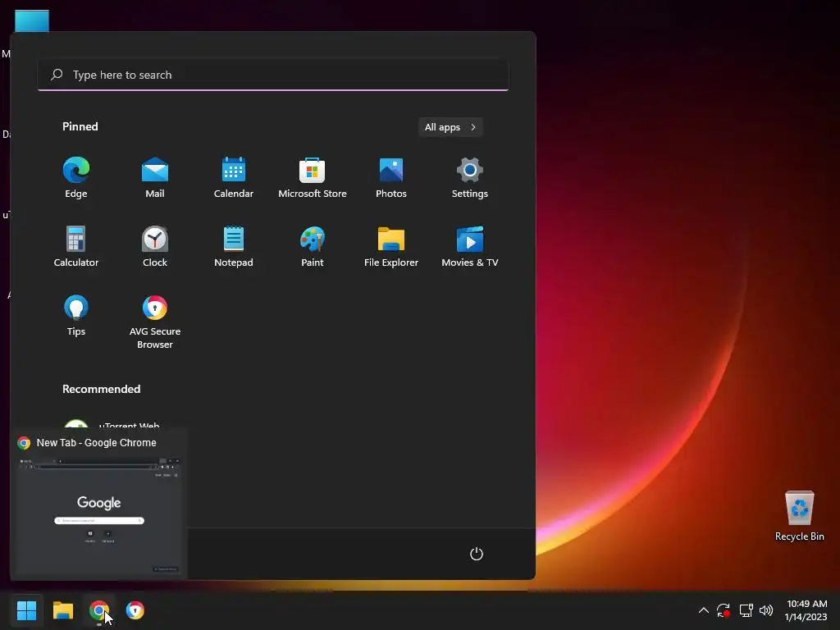
Task: Open the clock and date flyout
Action: coord(806,610)
